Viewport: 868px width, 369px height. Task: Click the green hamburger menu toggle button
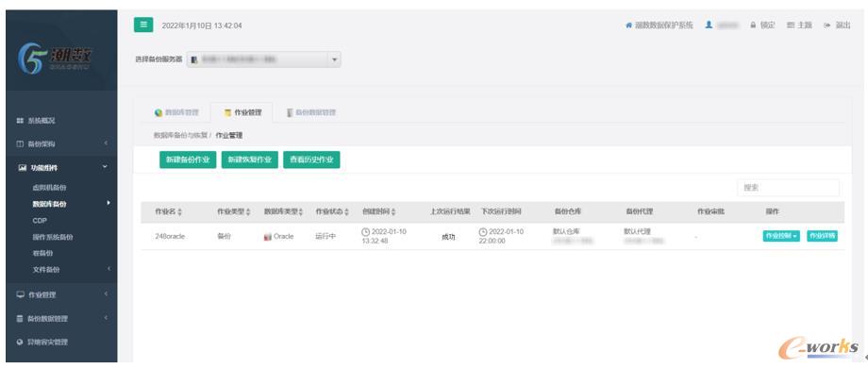143,25
